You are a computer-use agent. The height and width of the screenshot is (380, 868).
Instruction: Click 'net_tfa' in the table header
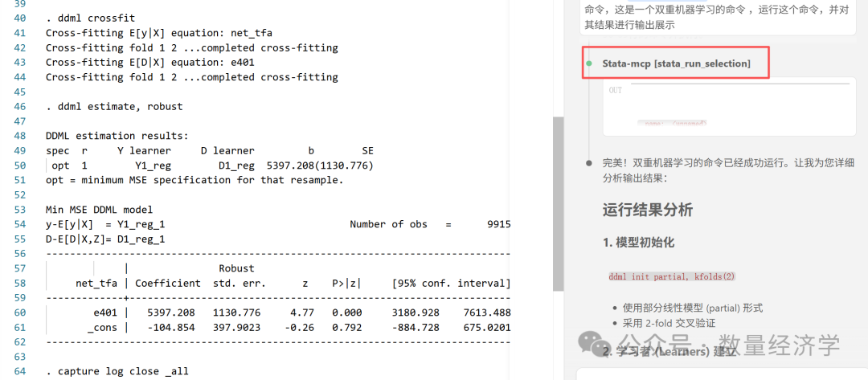[x=96, y=284]
